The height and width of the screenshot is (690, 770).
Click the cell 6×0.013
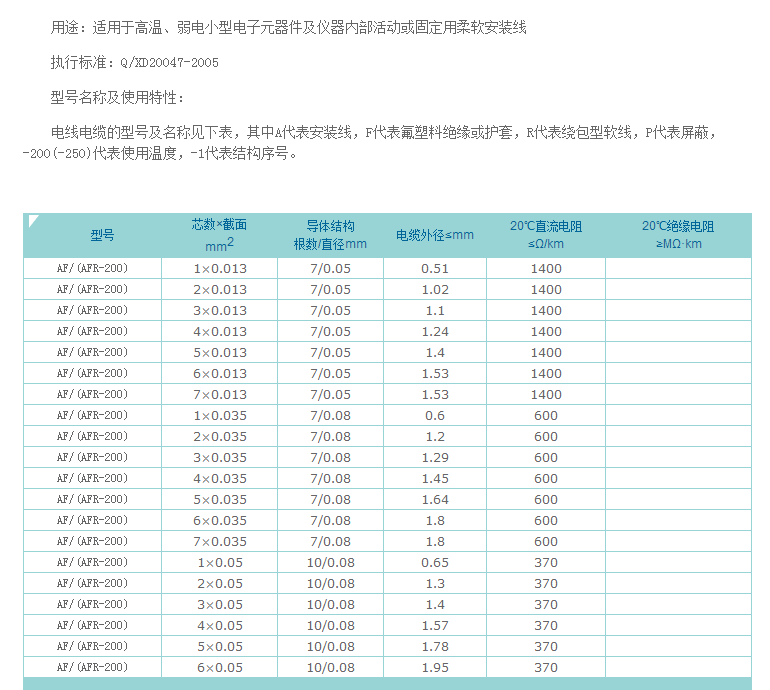(220, 374)
